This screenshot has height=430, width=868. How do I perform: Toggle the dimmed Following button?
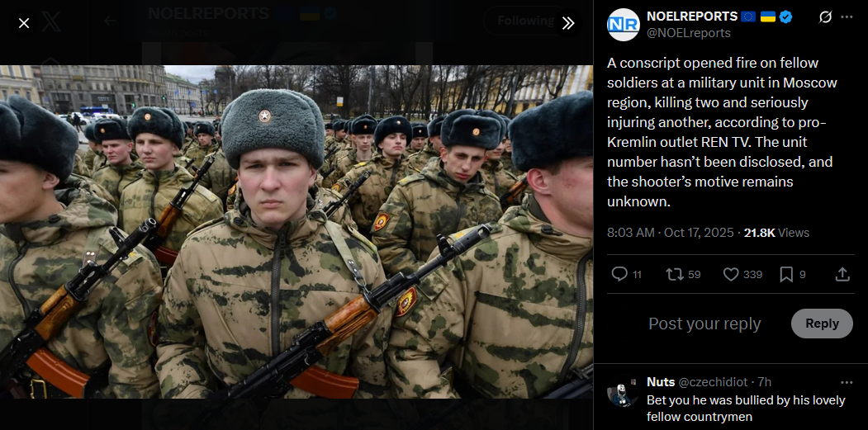[x=525, y=21]
